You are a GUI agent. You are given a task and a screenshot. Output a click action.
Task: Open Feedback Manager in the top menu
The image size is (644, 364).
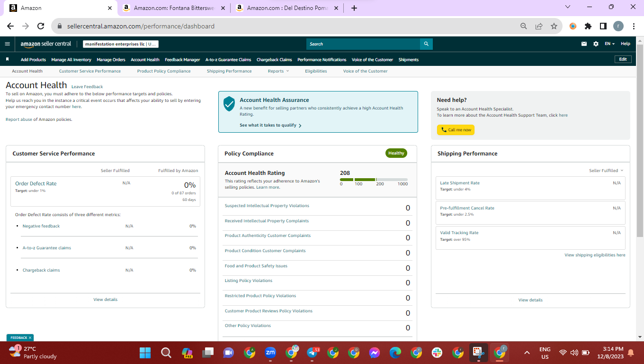182,60
